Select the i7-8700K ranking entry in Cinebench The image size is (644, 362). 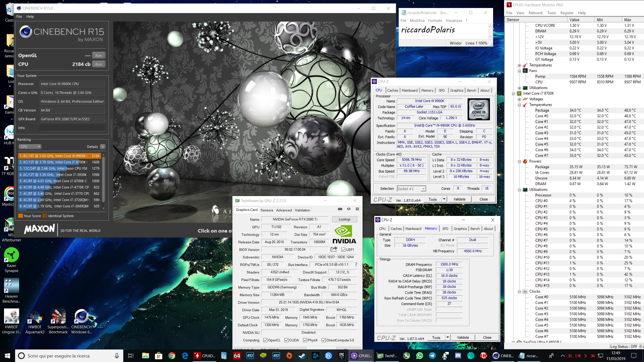click(x=59, y=162)
